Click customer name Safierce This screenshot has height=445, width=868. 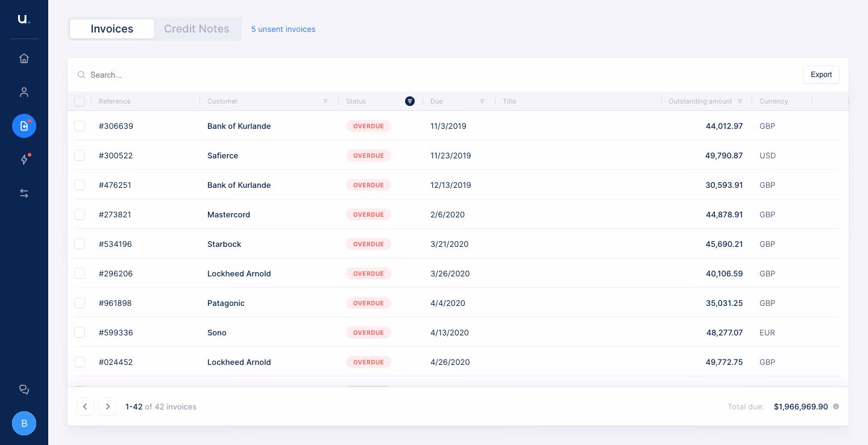pos(223,155)
